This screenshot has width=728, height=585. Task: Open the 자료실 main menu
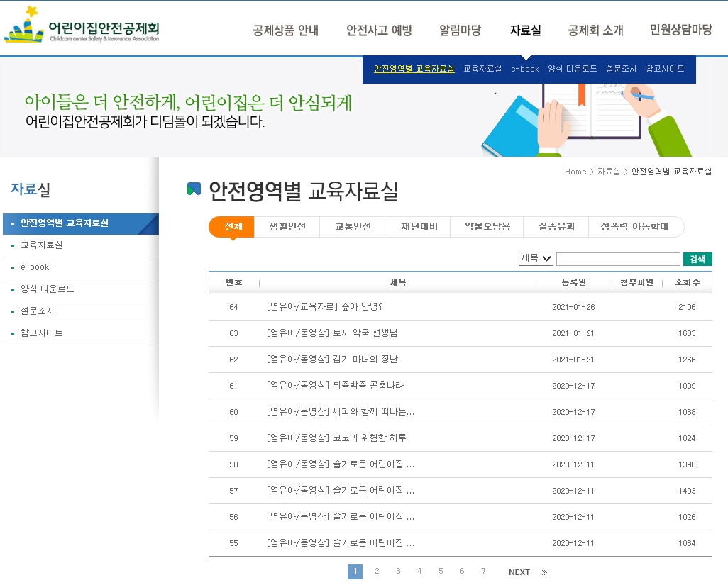(x=525, y=30)
